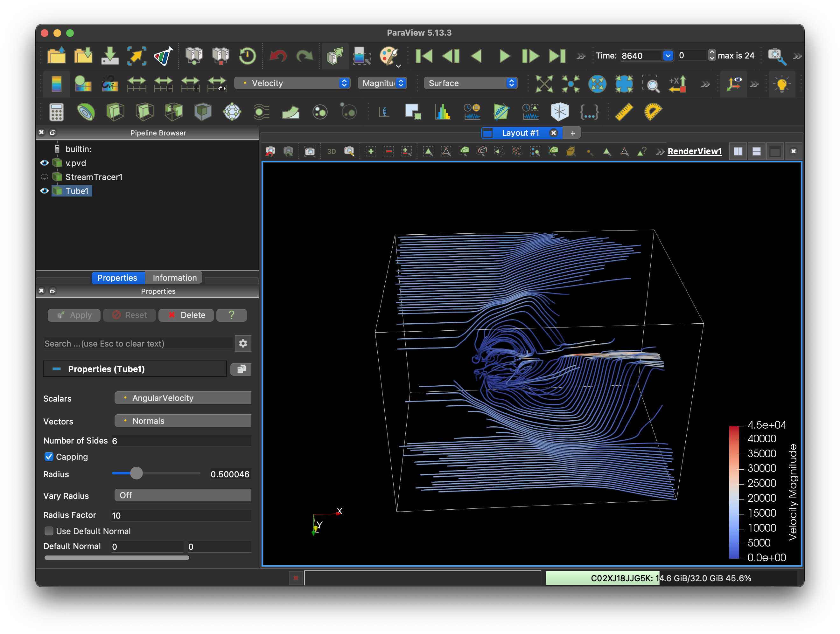Apply the Threshold filter
This screenshot has width=840, height=634.
(x=173, y=112)
